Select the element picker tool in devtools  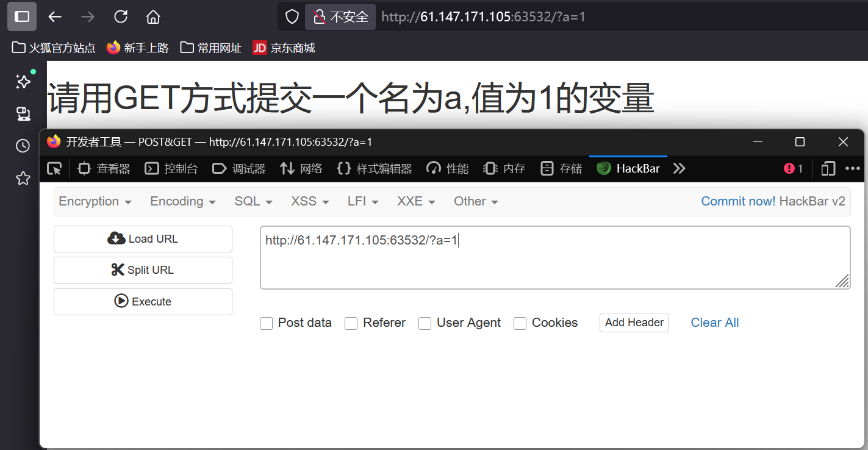point(54,168)
